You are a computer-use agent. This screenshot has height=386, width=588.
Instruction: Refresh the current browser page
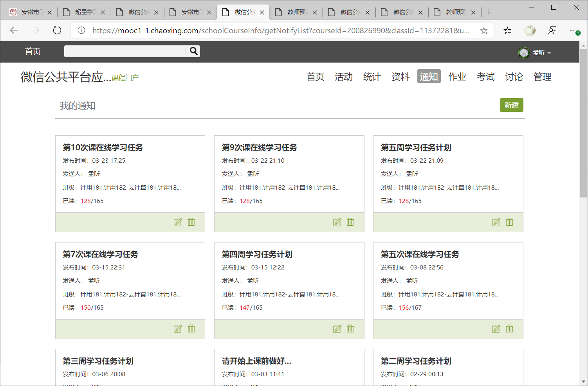pyautogui.click(x=57, y=31)
